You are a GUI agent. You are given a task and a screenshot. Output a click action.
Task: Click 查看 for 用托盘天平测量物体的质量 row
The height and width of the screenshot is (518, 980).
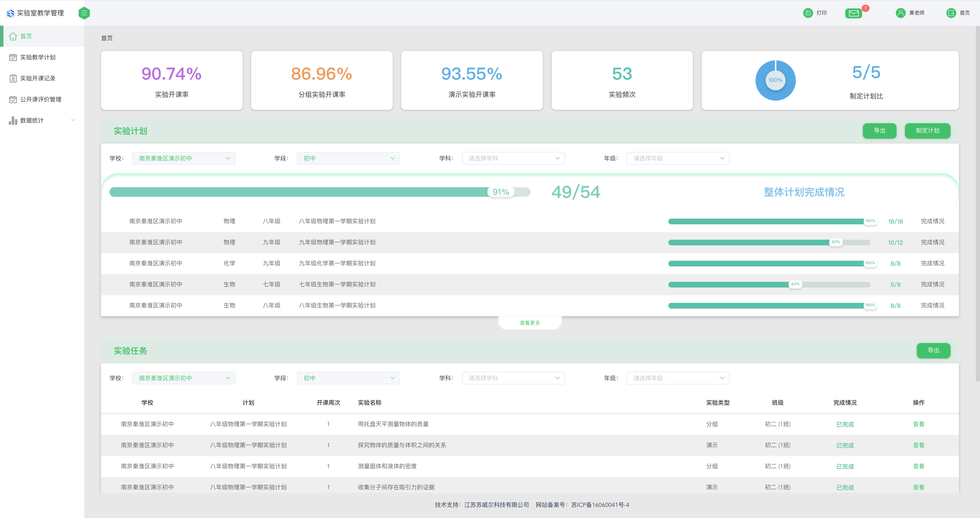click(x=918, y=424)
